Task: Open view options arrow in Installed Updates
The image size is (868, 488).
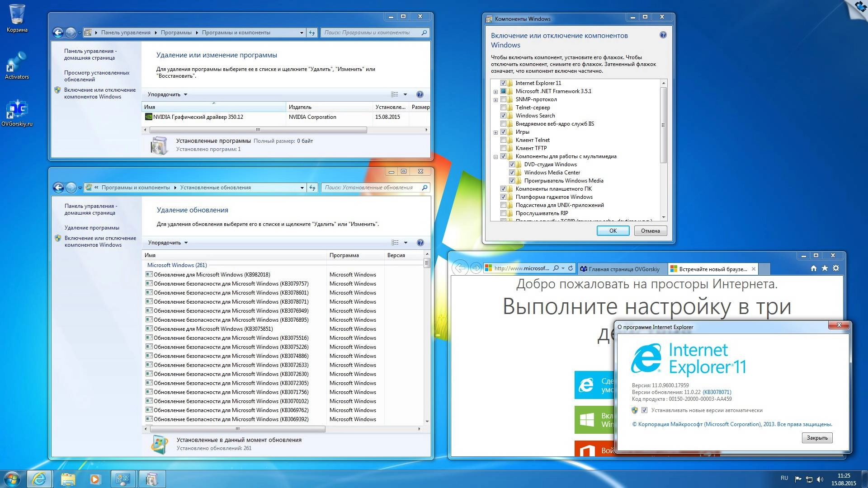Action: [406, 243]
